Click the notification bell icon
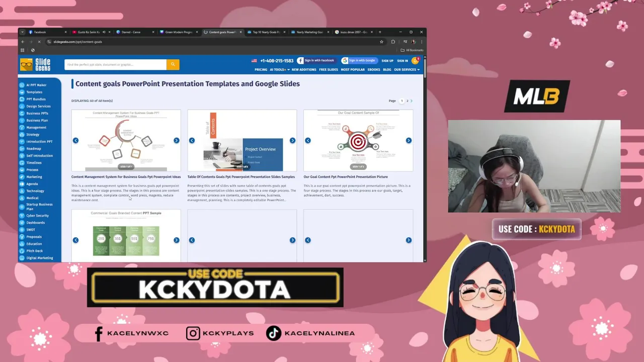Image resolution: width=644 pixels, height=362 pixels. pyautogui.click(x=416, y=60)
